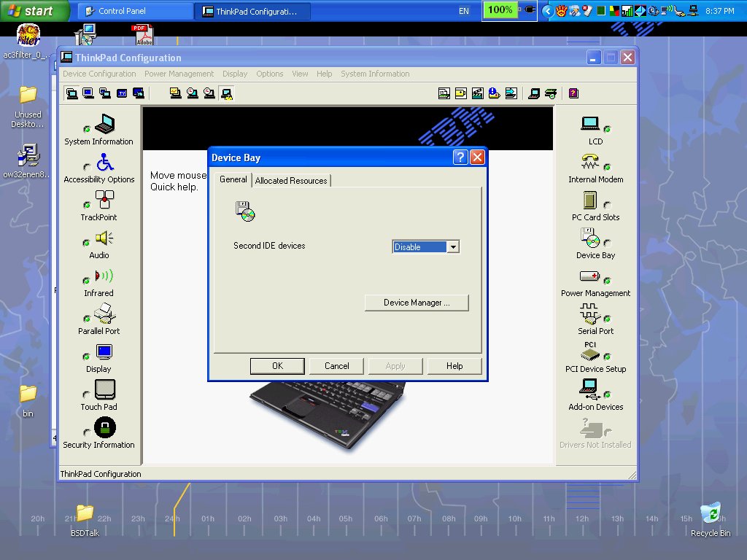Select the Recycle Bin desktop icon
This screenshot has width=747, height=560.
click(711, 519)
